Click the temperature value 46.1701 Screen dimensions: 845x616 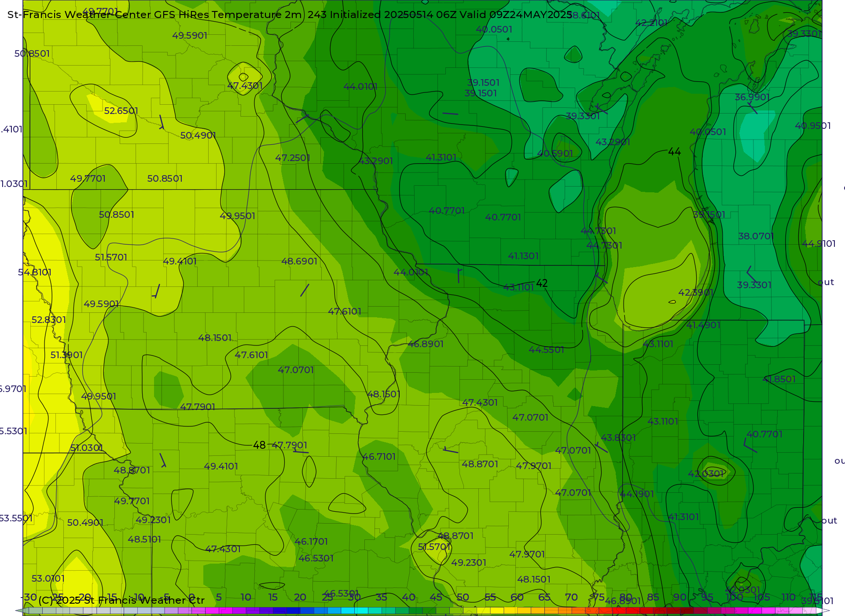click(311, 542)
